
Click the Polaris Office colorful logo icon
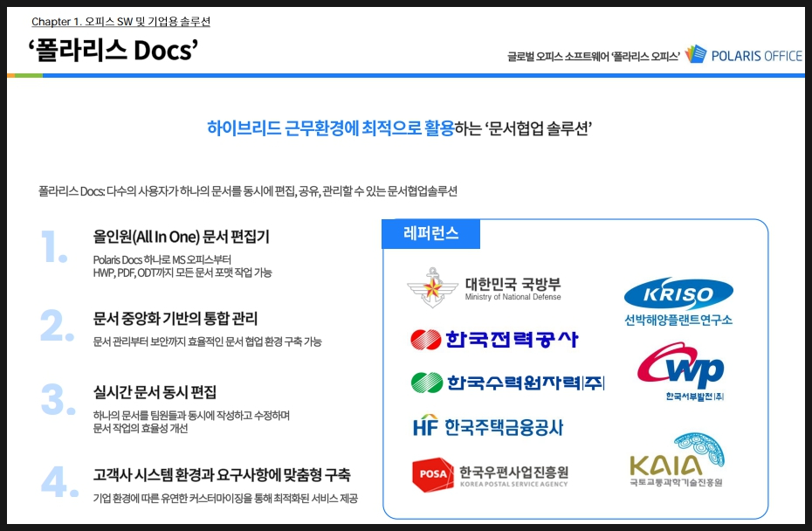(x=696, y=54)
